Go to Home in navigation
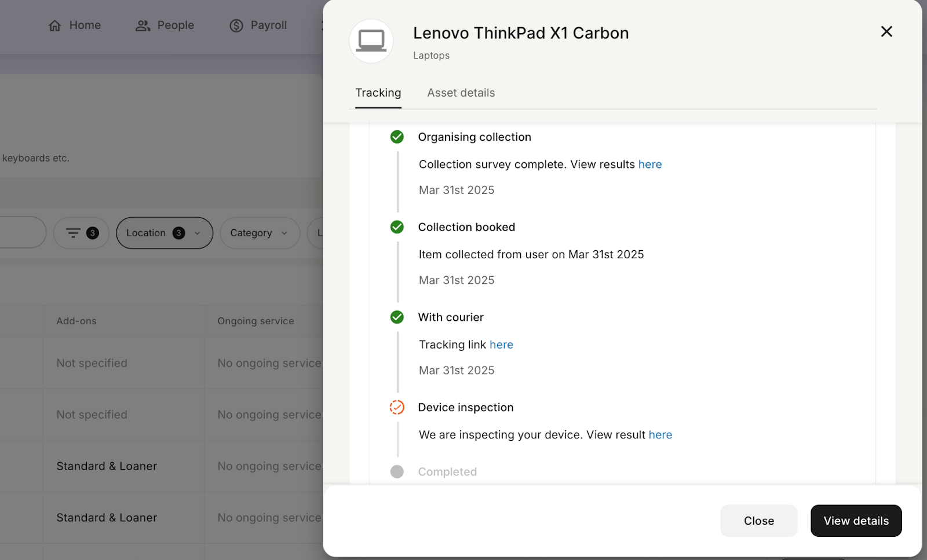This screenshot has width=927, height=560. click(x=75, y=25)
